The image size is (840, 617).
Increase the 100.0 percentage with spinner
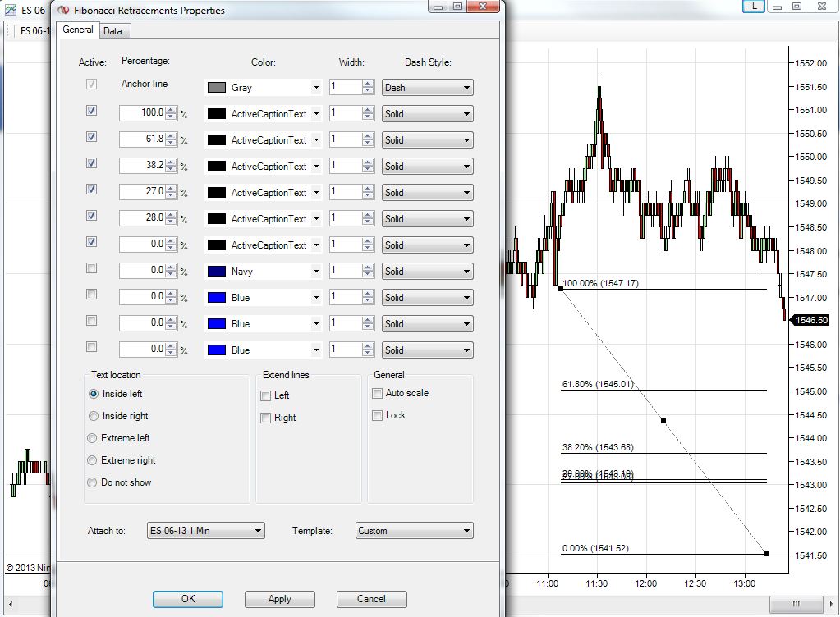[x=171, y=110]
